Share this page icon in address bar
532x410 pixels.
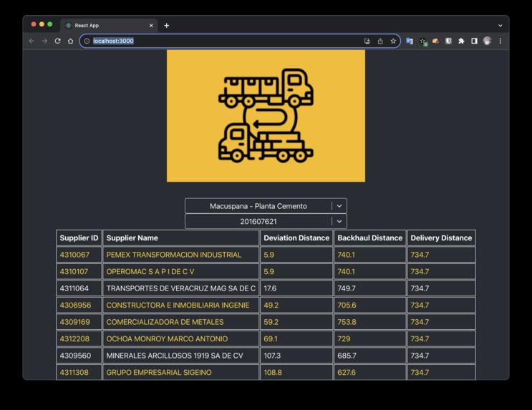point(380,41)
